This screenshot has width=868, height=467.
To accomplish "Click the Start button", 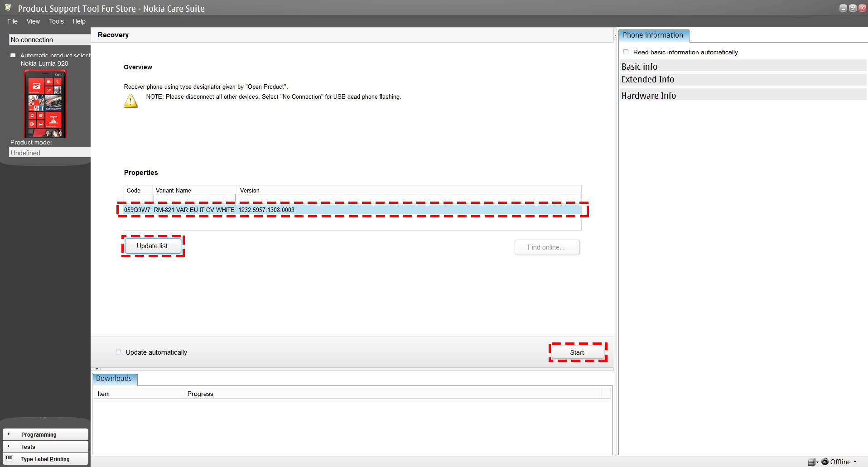I will tap(577, 352).
